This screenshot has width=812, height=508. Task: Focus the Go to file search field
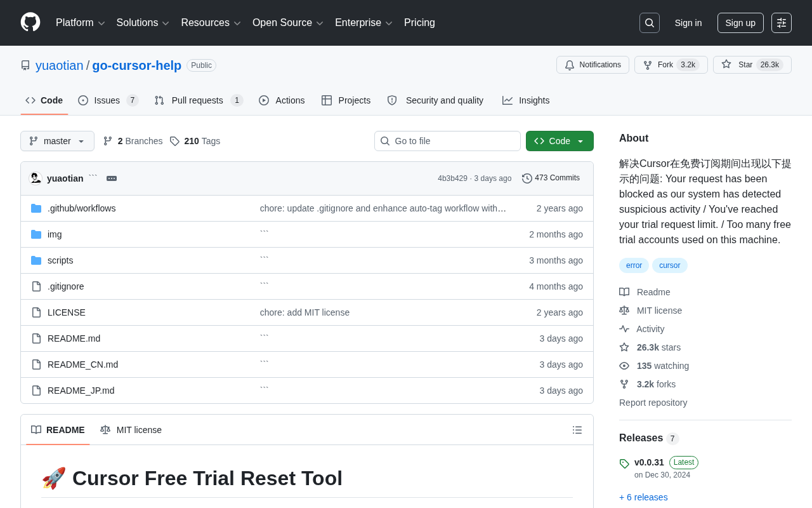tap(447, 141)
